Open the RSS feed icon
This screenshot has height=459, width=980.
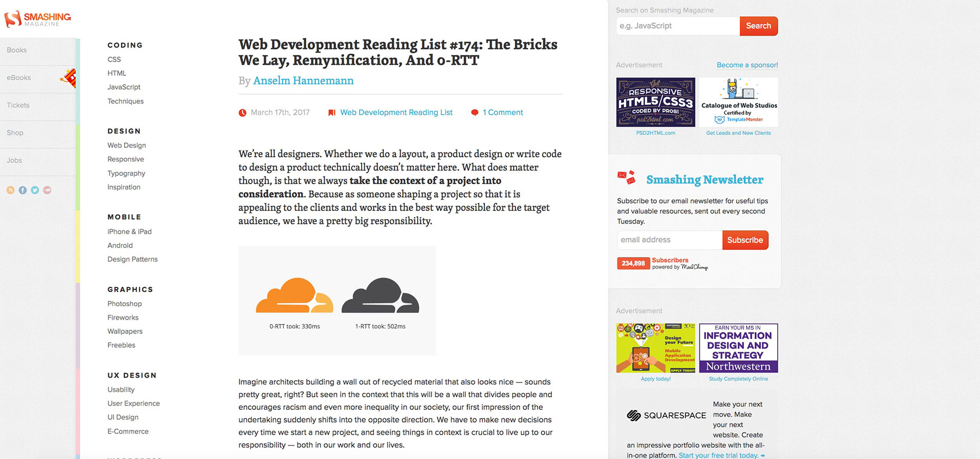point(11,190)
